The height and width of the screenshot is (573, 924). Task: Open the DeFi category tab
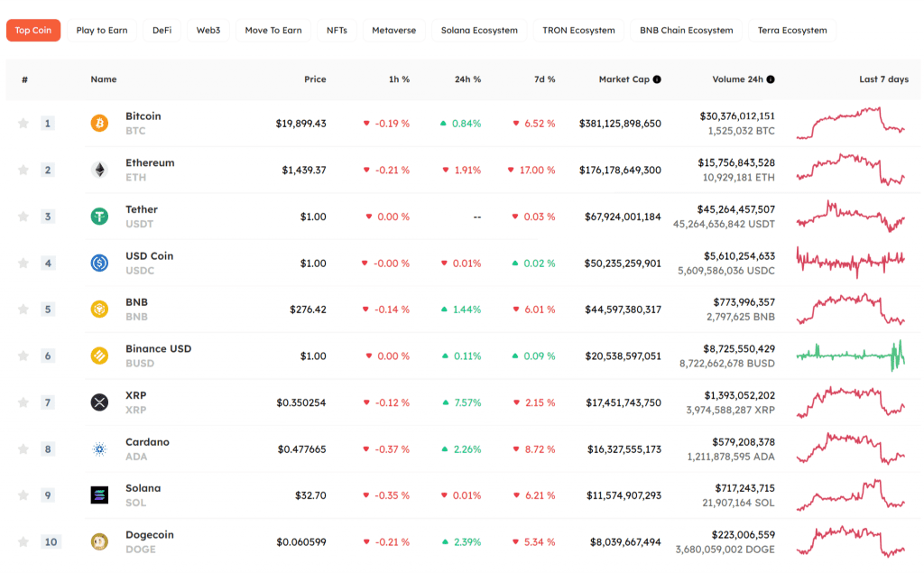coord(162,30)
